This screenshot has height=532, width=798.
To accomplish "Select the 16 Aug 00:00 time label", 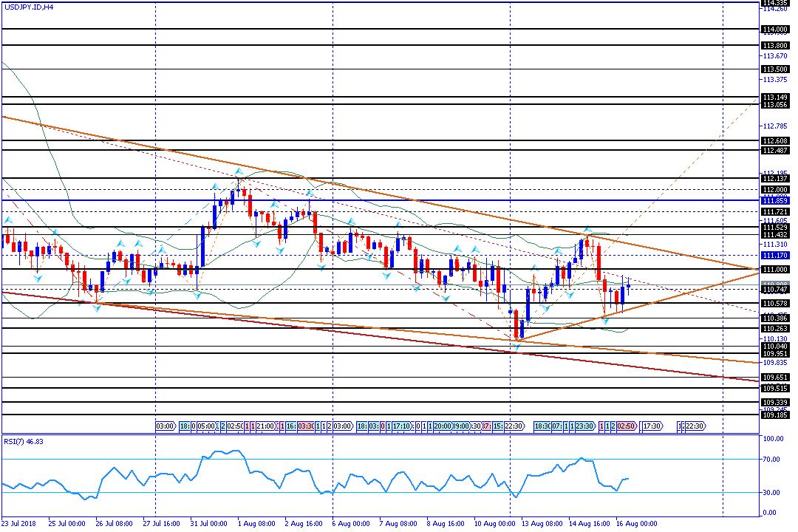I will coord(637,523).
